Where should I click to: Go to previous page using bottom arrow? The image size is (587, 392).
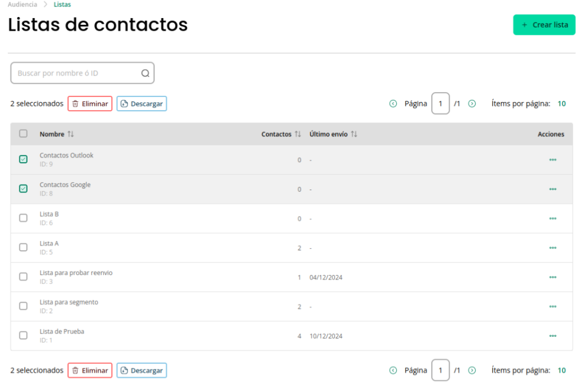(x=393, y=370)
